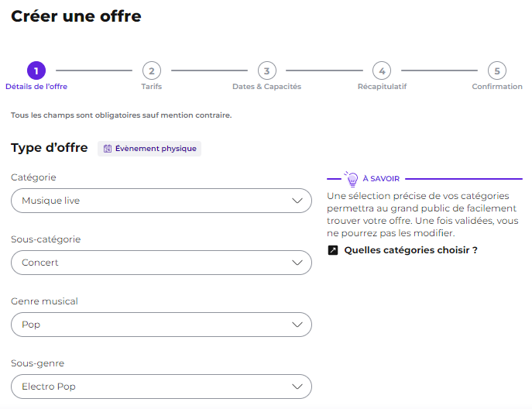
Task: Open the 'Quelles catégories choisir ?' link
Action: pyautogui.click(x=410, y=250)
